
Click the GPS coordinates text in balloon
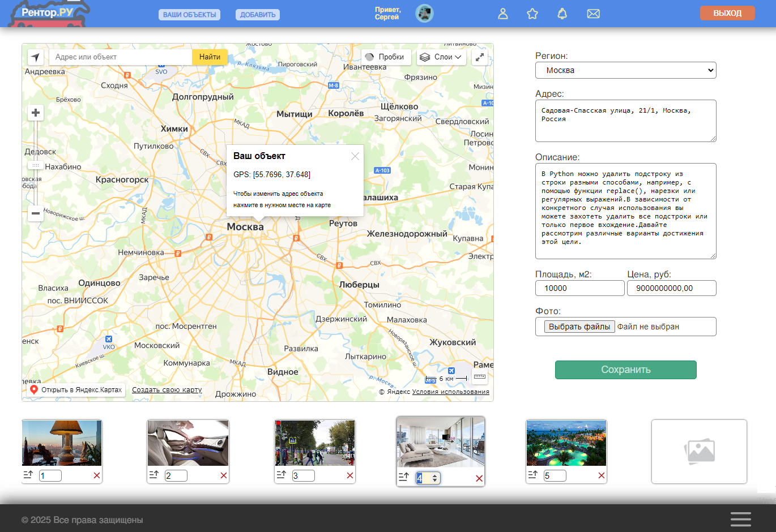coord(272,174)
